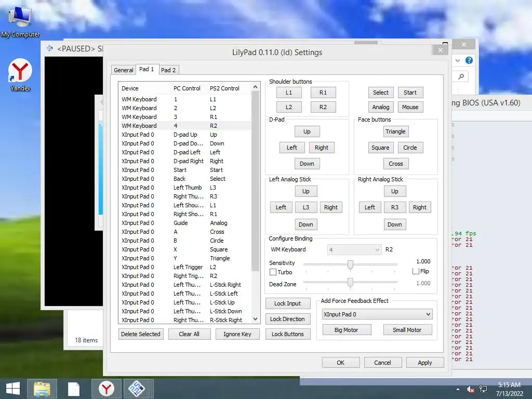532x399 pixels.
Task: Close the LilyPad Settings dialog
Action: tap(441, 50)
